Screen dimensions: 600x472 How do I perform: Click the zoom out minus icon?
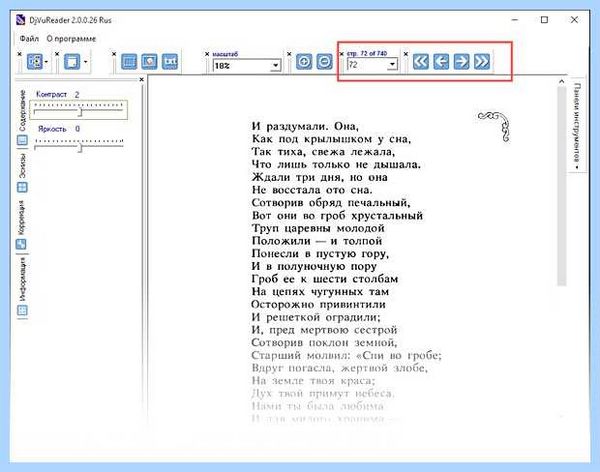pos(324,61)
